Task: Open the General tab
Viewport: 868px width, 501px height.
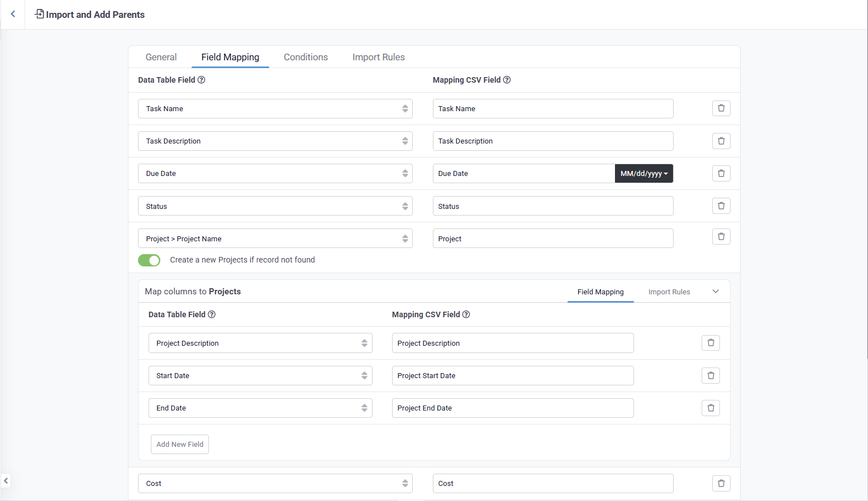Action: point(161,57)
